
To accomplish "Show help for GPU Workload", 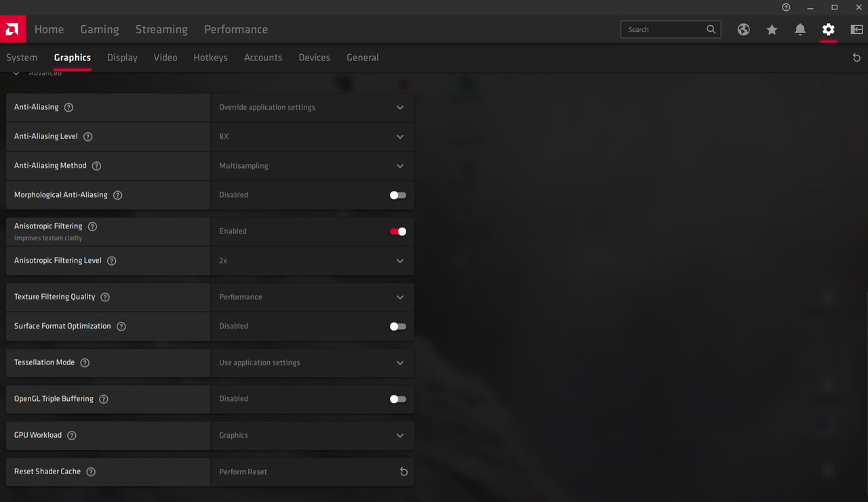I will click(x=71, y=435).
